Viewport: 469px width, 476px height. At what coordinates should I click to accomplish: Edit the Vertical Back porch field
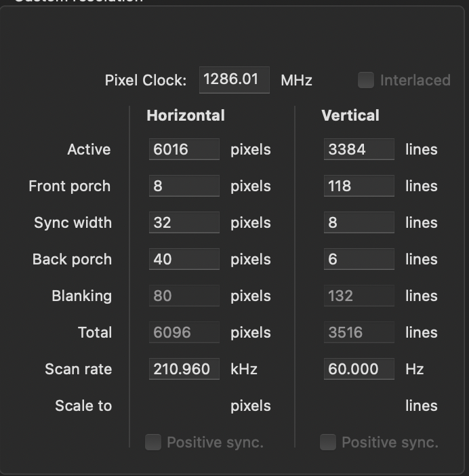[x=359, y=259]
